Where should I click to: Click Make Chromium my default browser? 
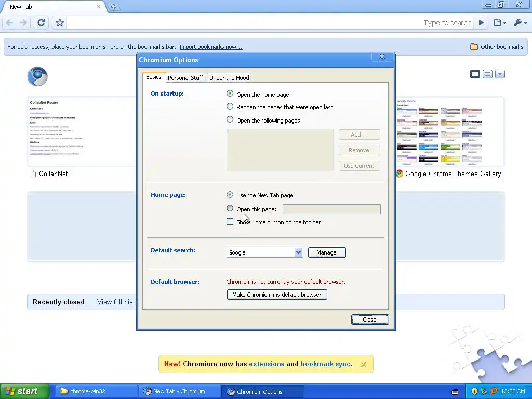[x=277, y=295]
